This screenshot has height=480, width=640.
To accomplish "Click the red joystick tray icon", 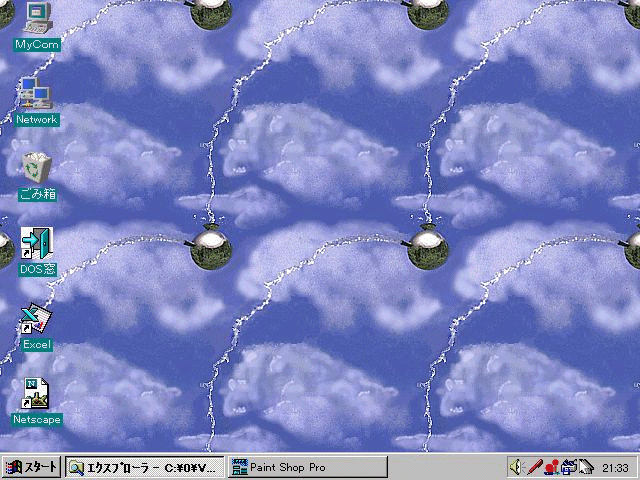I will 552,467.
